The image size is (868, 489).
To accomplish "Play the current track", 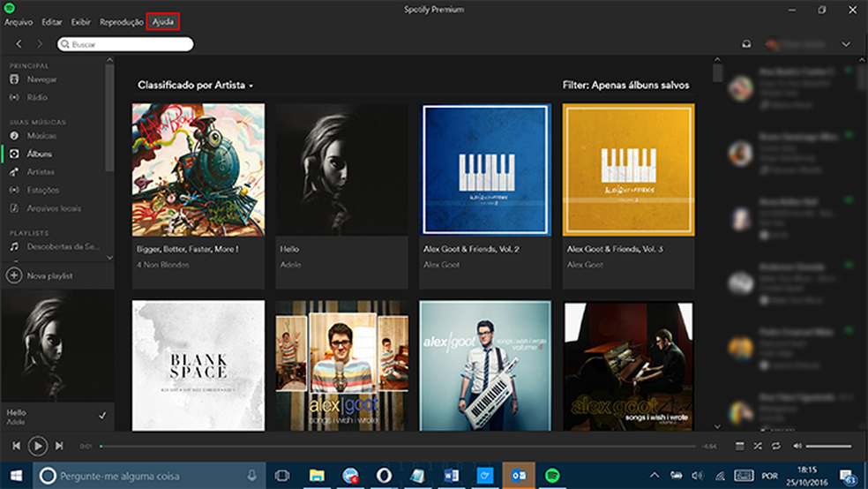I will pos(38,446).
